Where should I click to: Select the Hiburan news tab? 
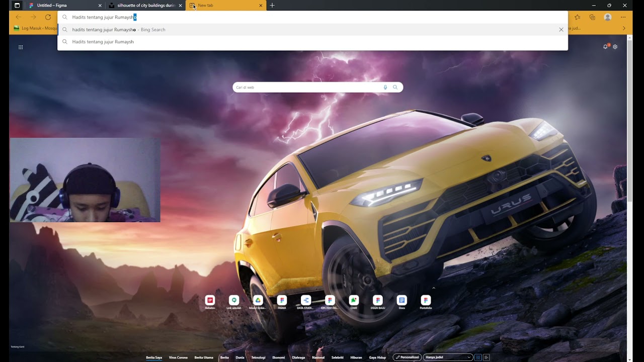click(356, 357)
